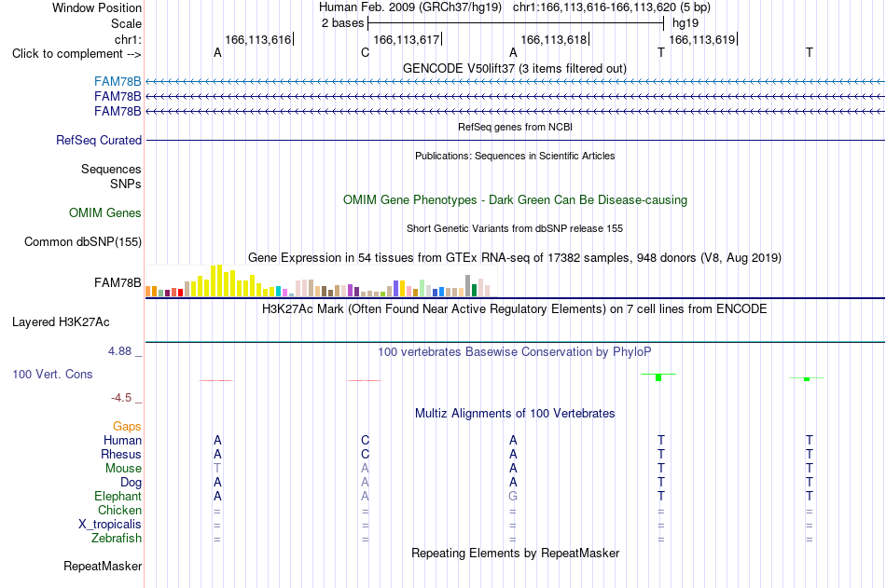
Task: Select the Elephant alignment row label
Action: pyautogui.click(x=118, y=496)
